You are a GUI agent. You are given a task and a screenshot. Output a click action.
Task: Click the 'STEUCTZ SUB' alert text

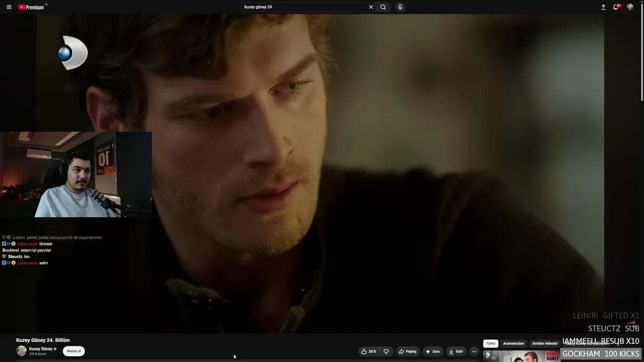pyautogui.click(x=614, y=328)
